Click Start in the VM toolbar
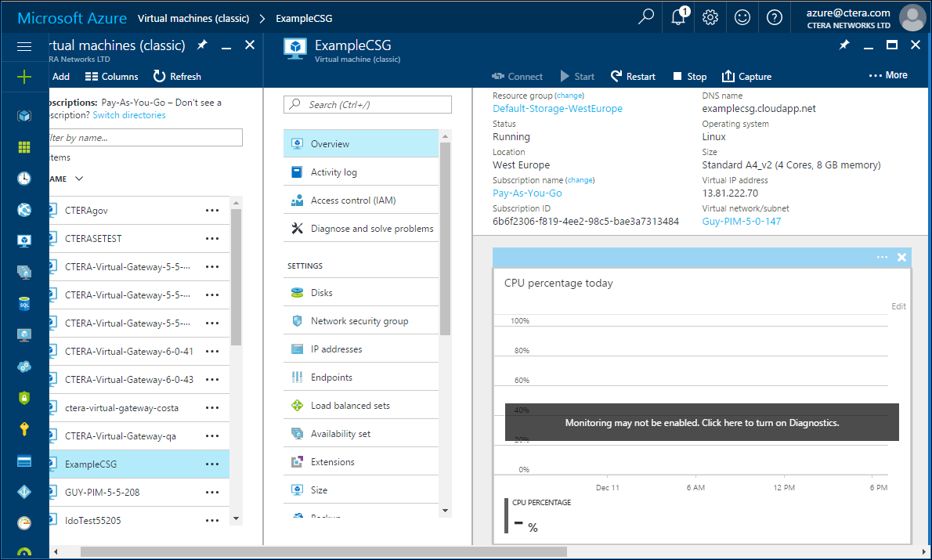The height and width of the screenshot is (560, 932). pos(577,76)
